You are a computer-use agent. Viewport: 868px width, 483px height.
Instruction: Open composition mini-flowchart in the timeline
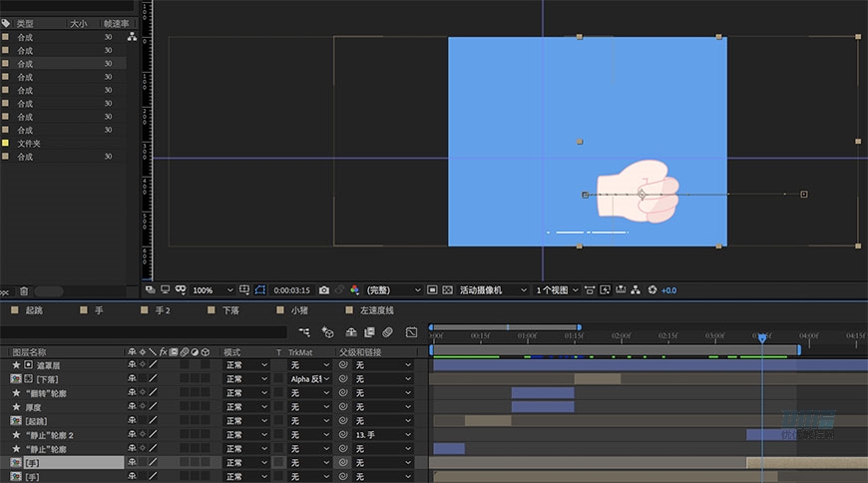[304, 331]
